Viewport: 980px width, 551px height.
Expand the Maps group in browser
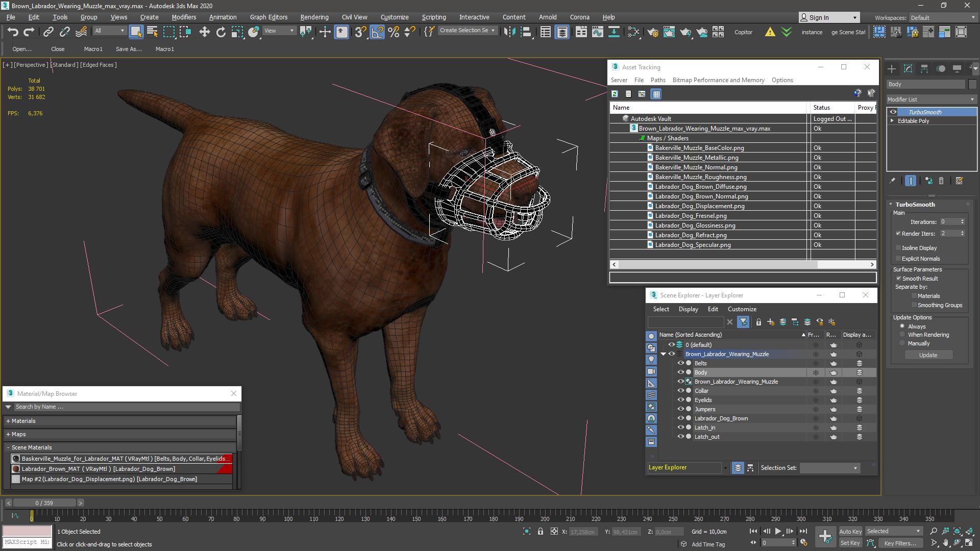8,434
